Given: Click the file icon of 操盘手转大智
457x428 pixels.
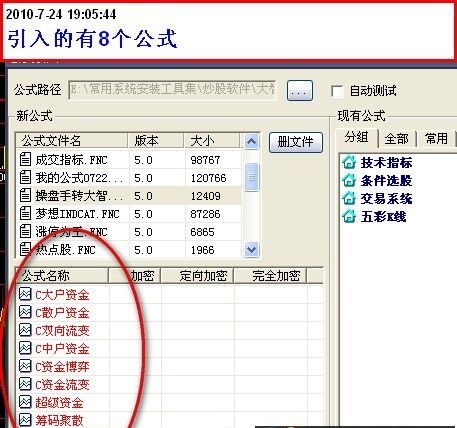Looking at the screenshot, I should [x=25, y=195].
